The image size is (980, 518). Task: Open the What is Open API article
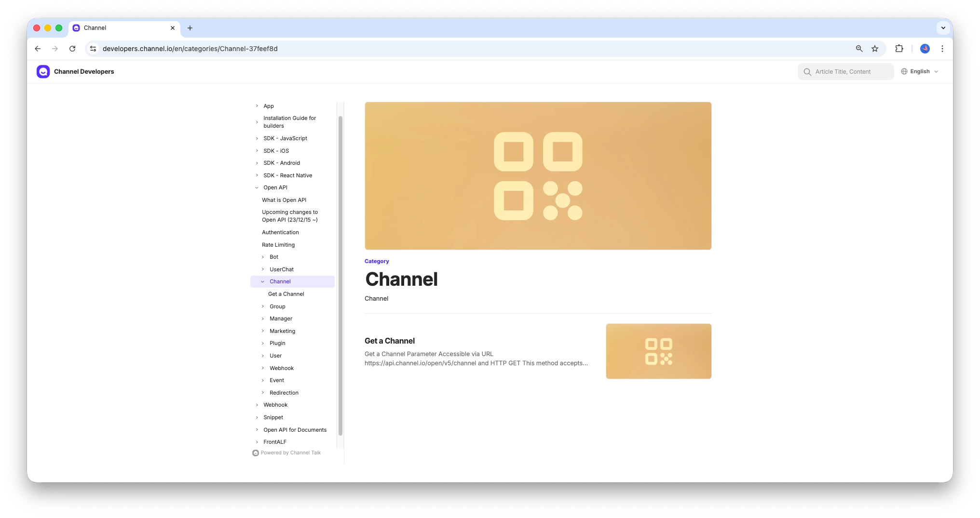(284, 200)
